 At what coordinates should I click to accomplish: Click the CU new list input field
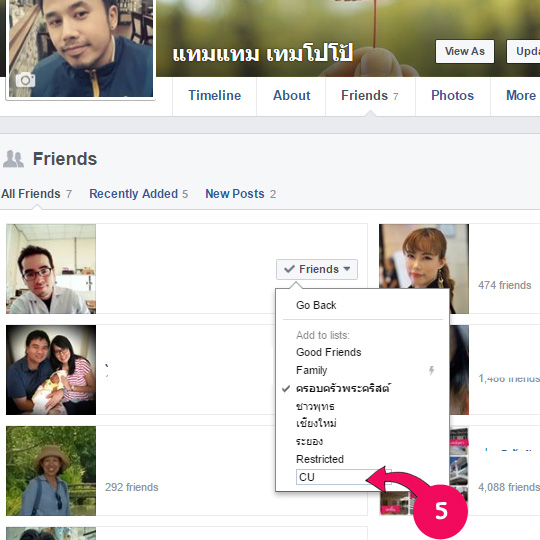(x=343, y=477)
